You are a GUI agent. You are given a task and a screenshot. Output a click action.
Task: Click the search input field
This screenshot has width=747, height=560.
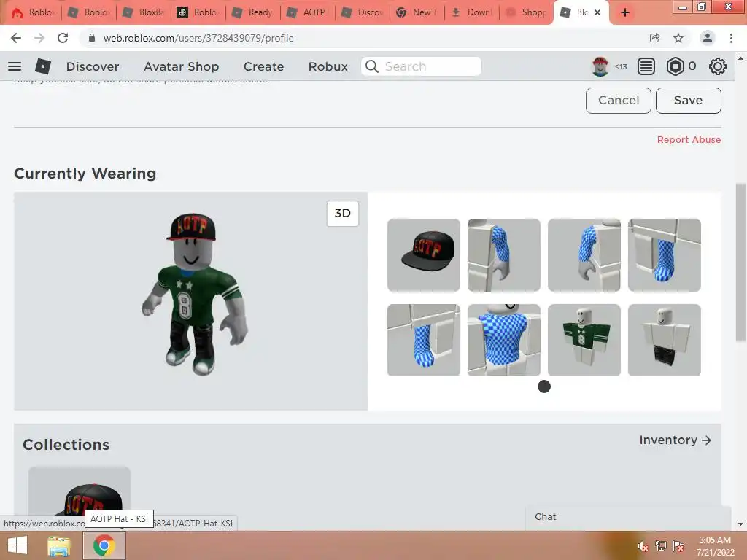[x=421, y=66]
